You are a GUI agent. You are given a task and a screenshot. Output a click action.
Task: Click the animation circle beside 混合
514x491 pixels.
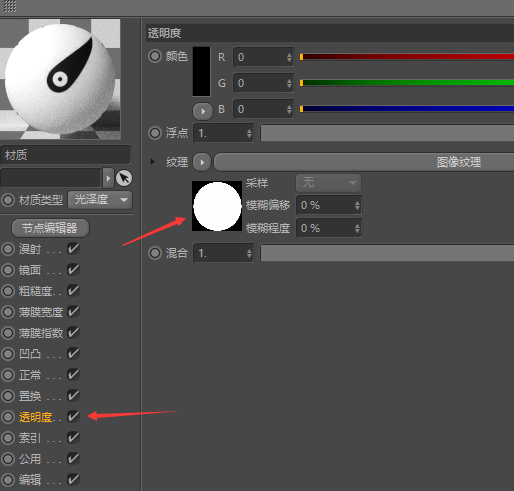pos(155,253)
